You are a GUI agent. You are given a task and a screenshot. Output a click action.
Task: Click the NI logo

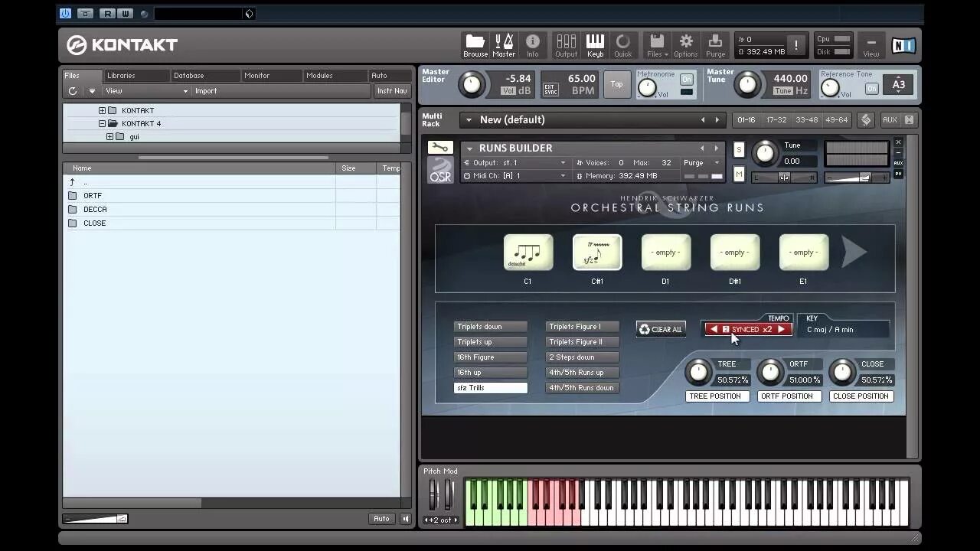pos(903,45)
